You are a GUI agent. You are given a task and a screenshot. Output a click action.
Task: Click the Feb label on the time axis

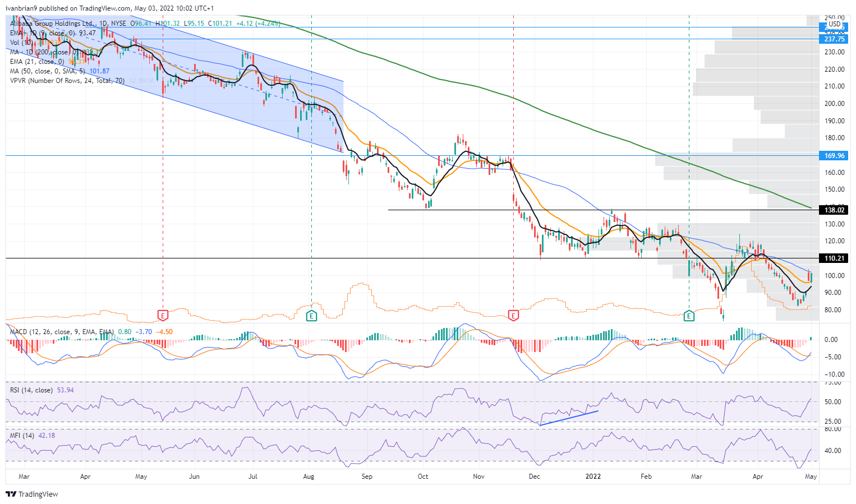[646, 477]
